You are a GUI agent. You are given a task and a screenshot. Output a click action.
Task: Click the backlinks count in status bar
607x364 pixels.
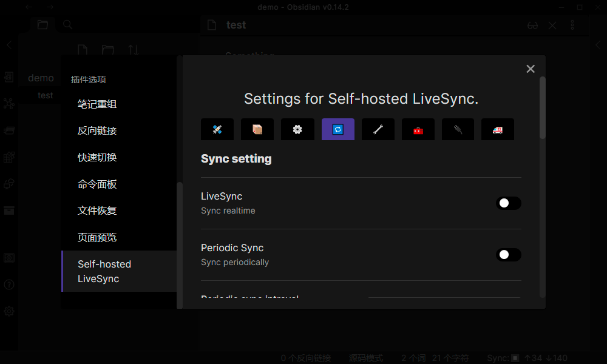coord(306,358)
